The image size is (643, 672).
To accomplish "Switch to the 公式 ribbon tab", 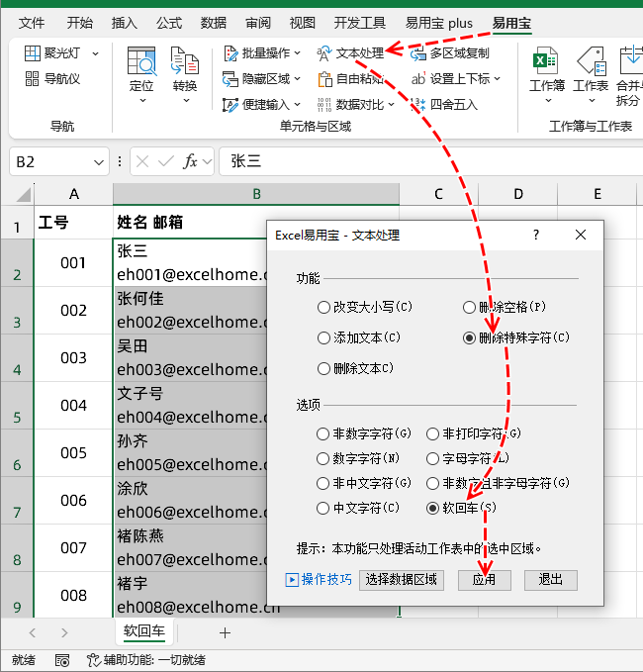I will tap(169, 23).
